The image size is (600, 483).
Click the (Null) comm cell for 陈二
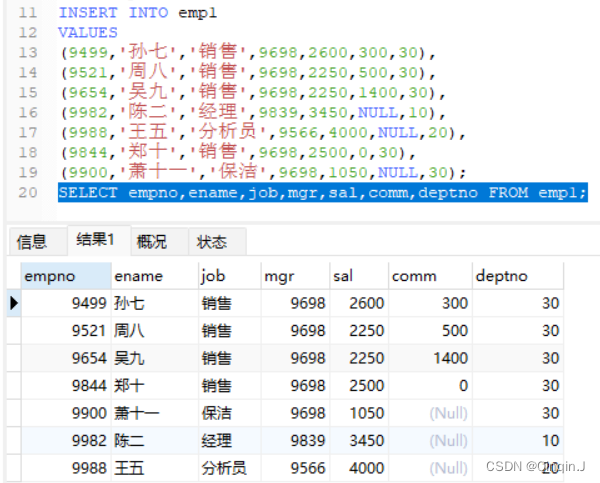tap(430, 441)
